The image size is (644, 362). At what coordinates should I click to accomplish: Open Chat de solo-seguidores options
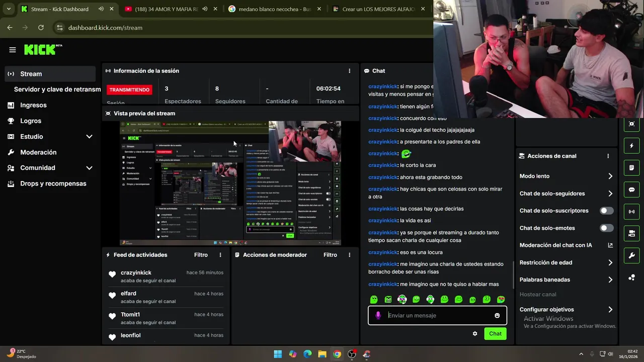pyautogui.click(x=567, y=194)
